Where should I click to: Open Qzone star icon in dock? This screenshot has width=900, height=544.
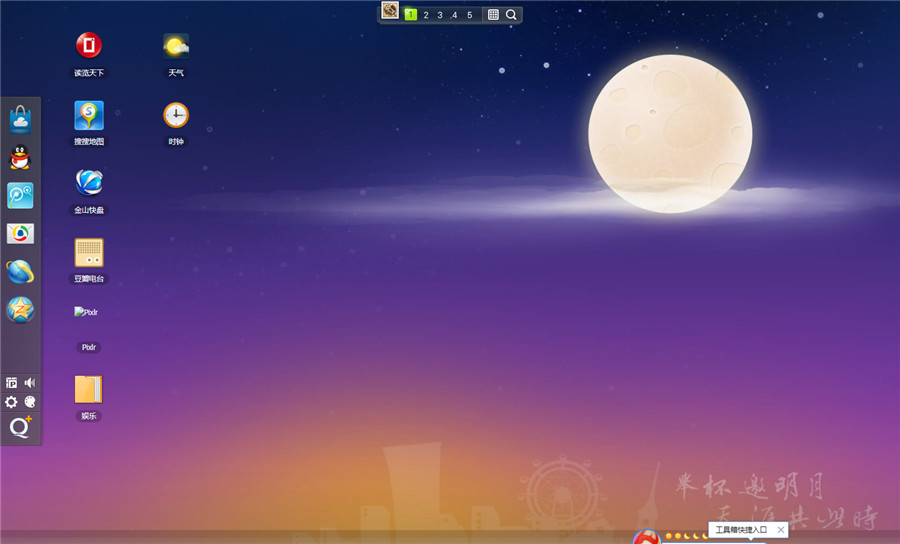pyautogui.click(x=20, y=309)
